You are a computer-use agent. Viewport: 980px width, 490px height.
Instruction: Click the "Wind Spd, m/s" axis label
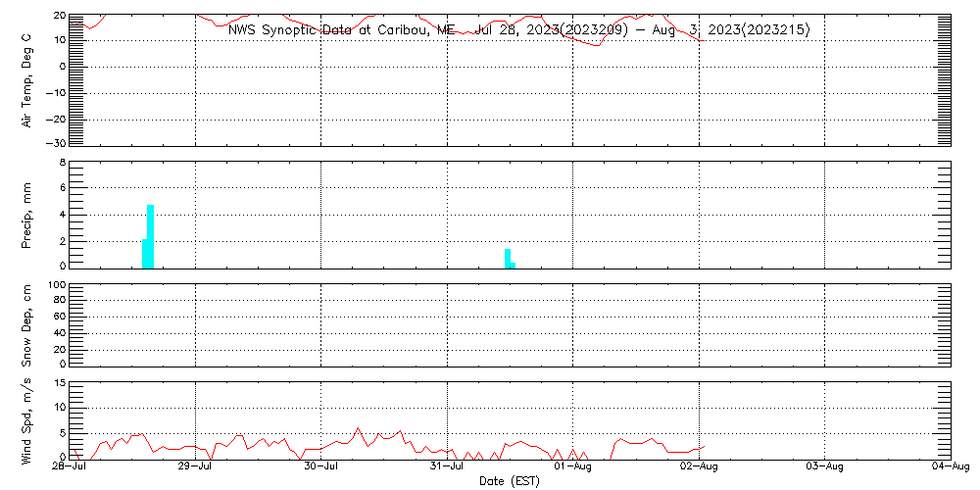[x=28, y=419]
